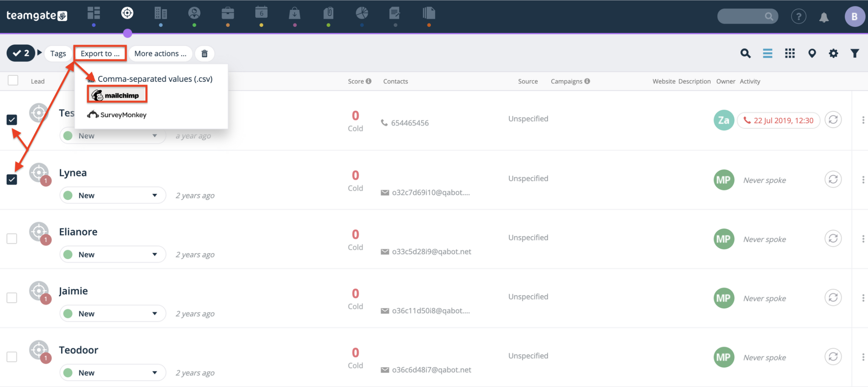Uncheck the Tes lead checkbox

coord(12,120)
